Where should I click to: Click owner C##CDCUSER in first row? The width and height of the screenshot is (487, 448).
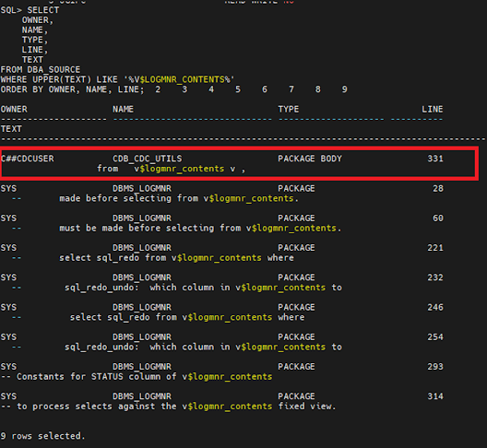tap(28, 159)
